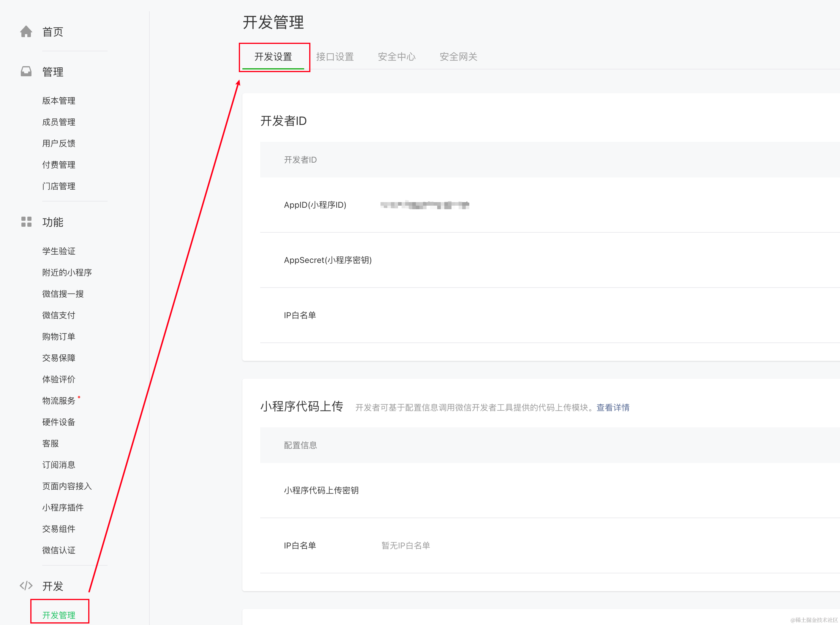Screen dimensions: 840x625
Task: Open 版本管理 in the sidebar
Action: pos(59,101)
